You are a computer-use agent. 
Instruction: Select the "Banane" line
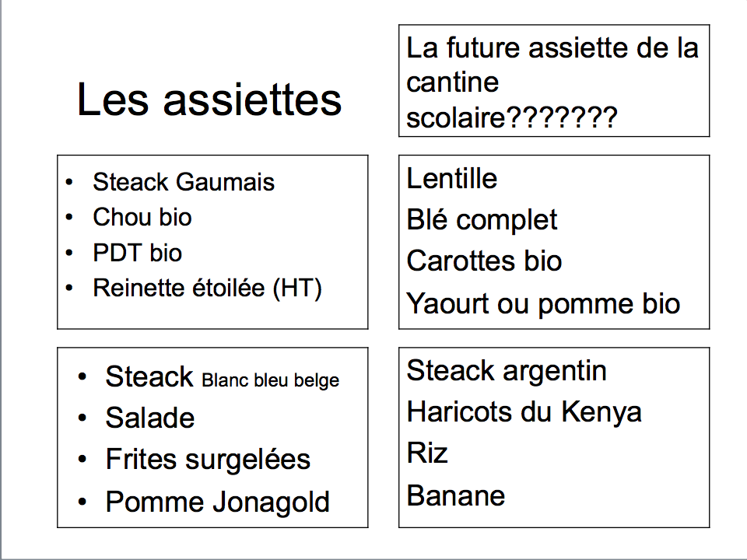tap(455, 495)
